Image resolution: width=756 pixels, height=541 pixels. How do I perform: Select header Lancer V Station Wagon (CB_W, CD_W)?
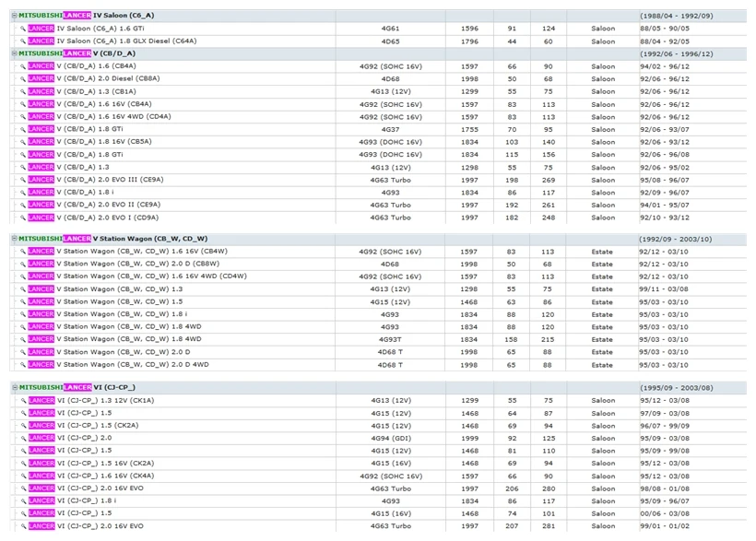[x=112, y=239]
